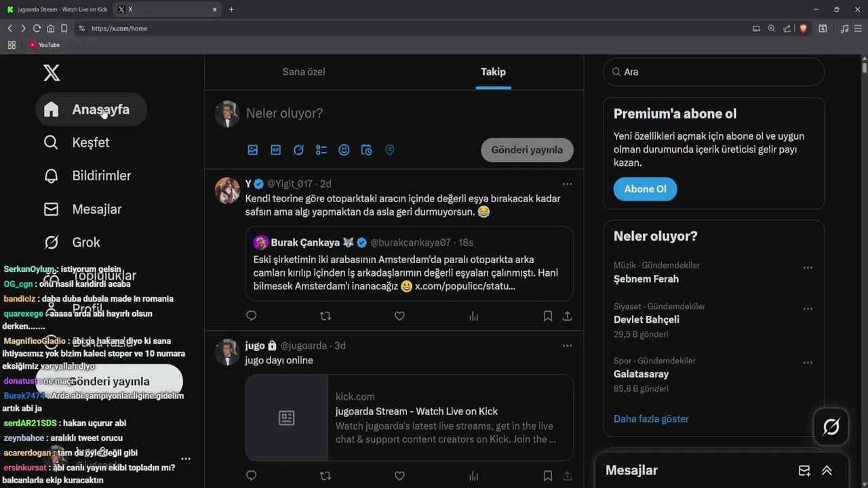
Task: Open the floating Grok button
Action: point(831,426)
